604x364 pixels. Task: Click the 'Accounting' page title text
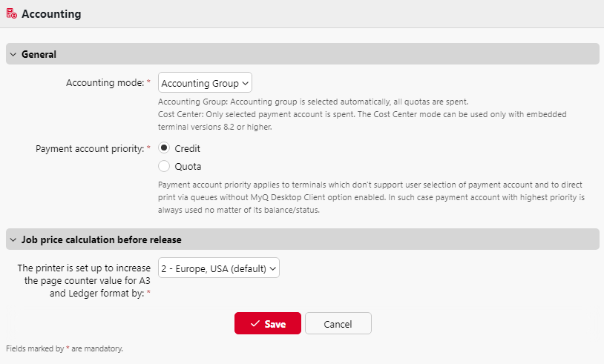(51, 14)
